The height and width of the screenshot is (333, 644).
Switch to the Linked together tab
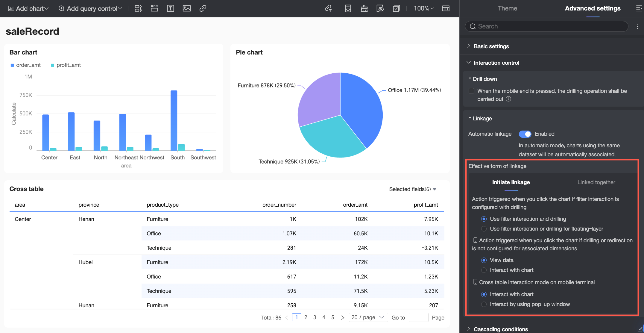596,182
